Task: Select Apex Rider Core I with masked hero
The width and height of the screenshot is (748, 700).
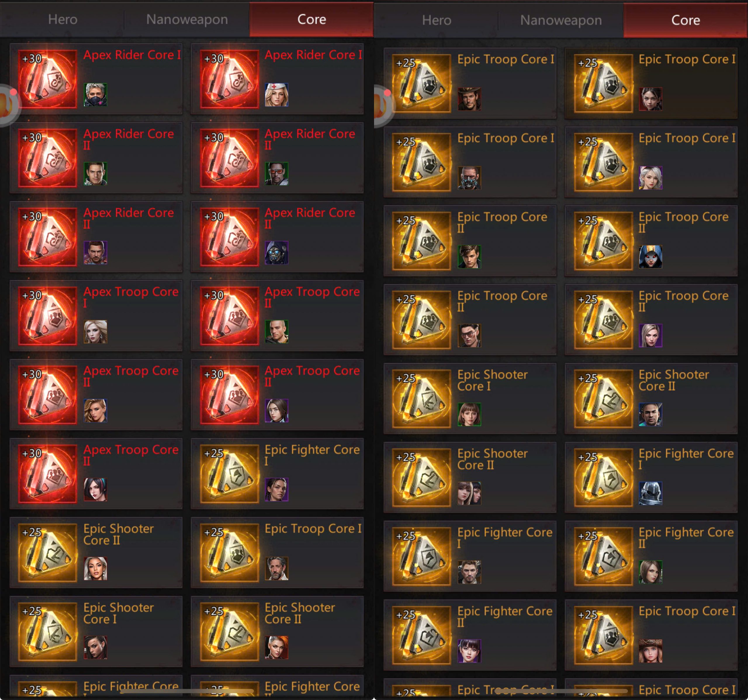Action: tap(96, 79)
